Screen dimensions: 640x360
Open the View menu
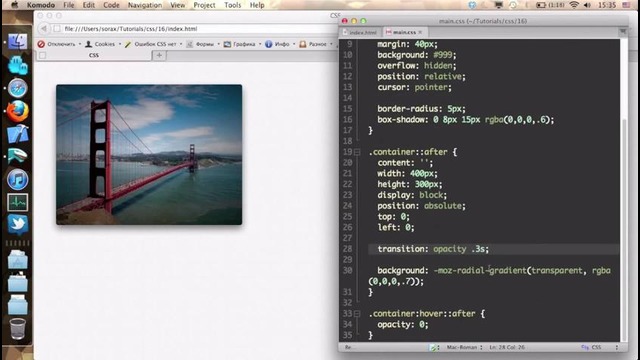(x=178, y=5)
